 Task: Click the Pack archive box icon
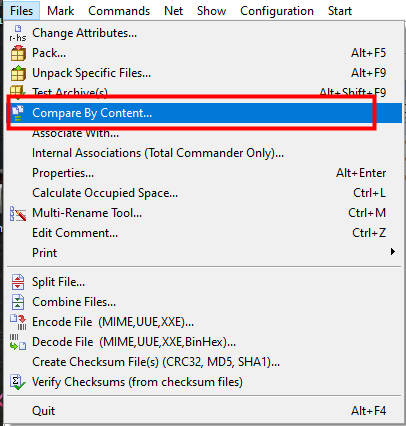[x=18, y=53]
